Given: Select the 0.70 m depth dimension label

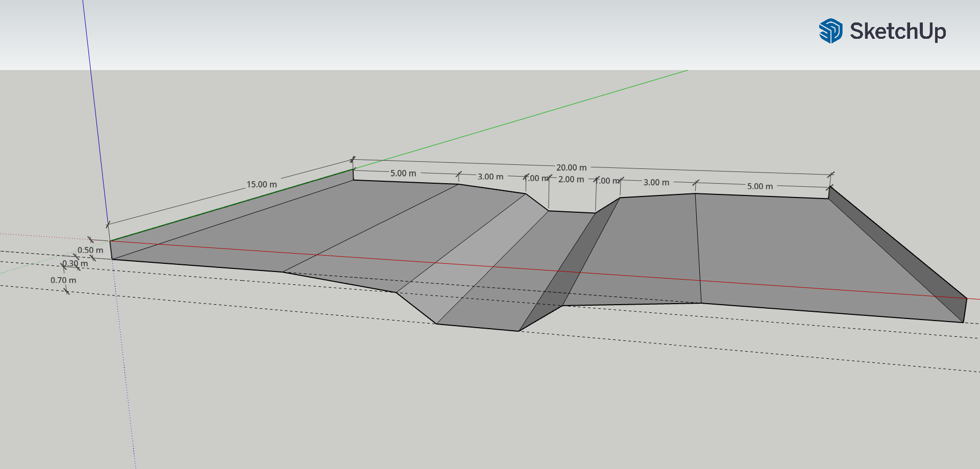Looking at the screenshot, I should click(x=63, y=280).
